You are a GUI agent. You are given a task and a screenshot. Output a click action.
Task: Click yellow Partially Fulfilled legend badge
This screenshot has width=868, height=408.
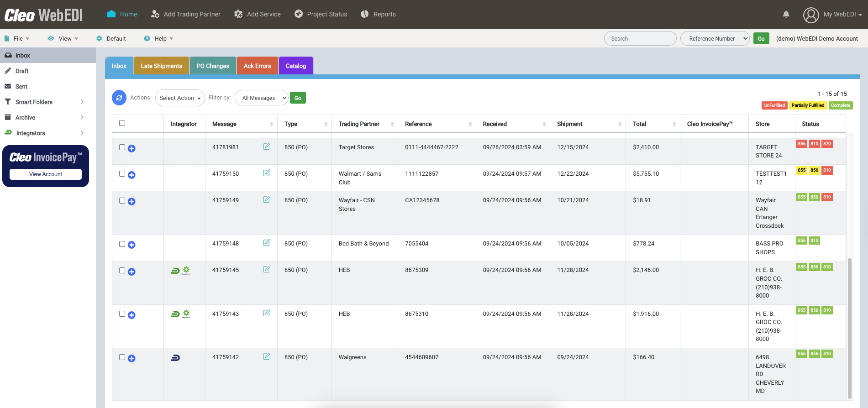click(808, 105)
